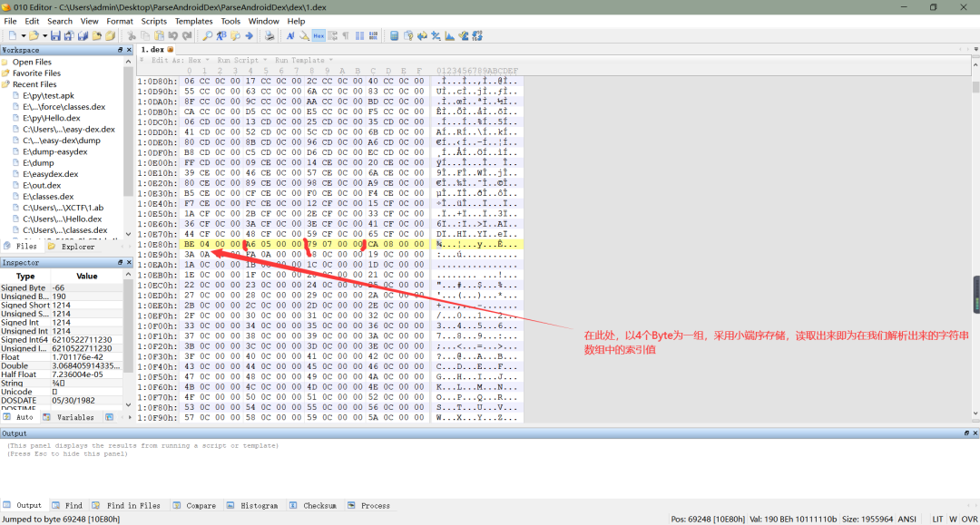
Task: Save the file using the Save toolbar icon
Action: click(x=56, y=36)
